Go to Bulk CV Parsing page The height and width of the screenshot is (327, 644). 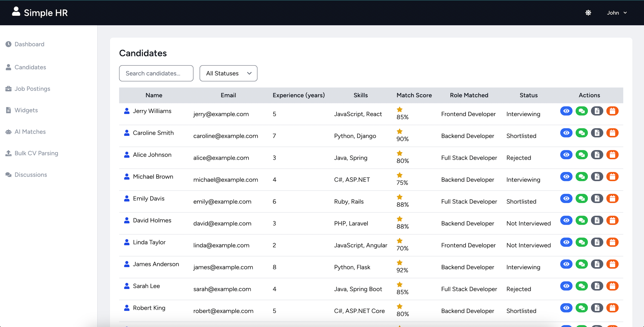[x=36, y=153]
